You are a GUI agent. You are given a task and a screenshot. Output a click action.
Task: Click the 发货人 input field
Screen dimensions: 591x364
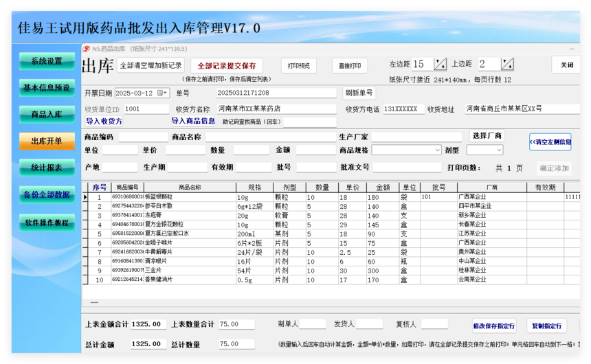[x=370, y=323]
